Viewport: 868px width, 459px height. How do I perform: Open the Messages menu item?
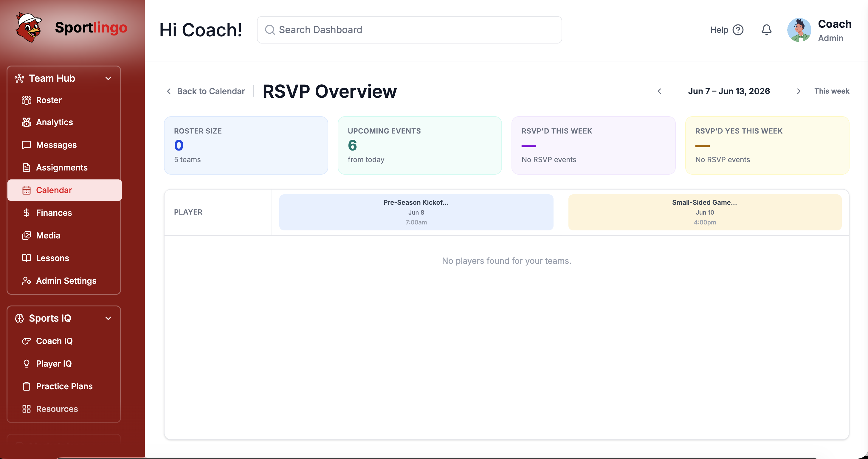[64, 145]
